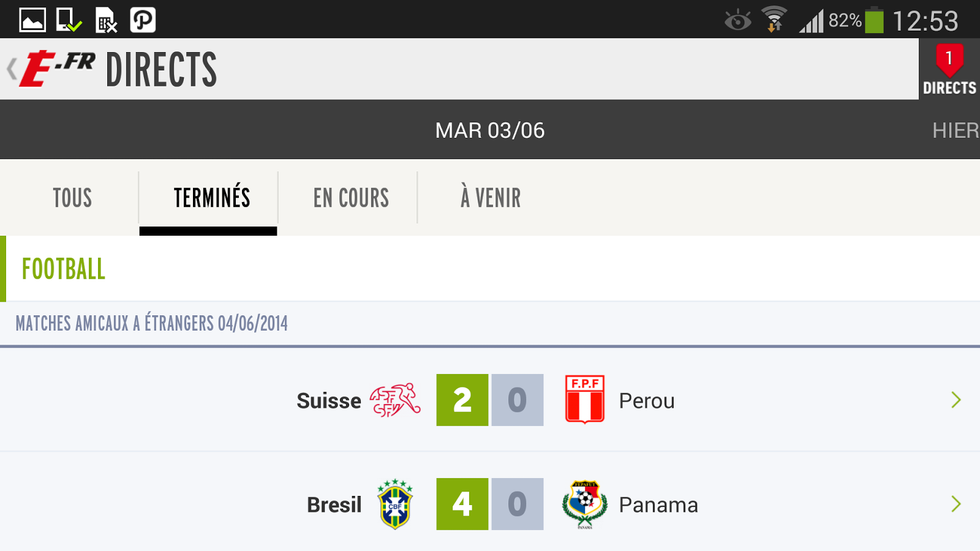This screenshot has width=980, height=551.
Task: Tap the Wi-Fi status icon
Action: 774,20
